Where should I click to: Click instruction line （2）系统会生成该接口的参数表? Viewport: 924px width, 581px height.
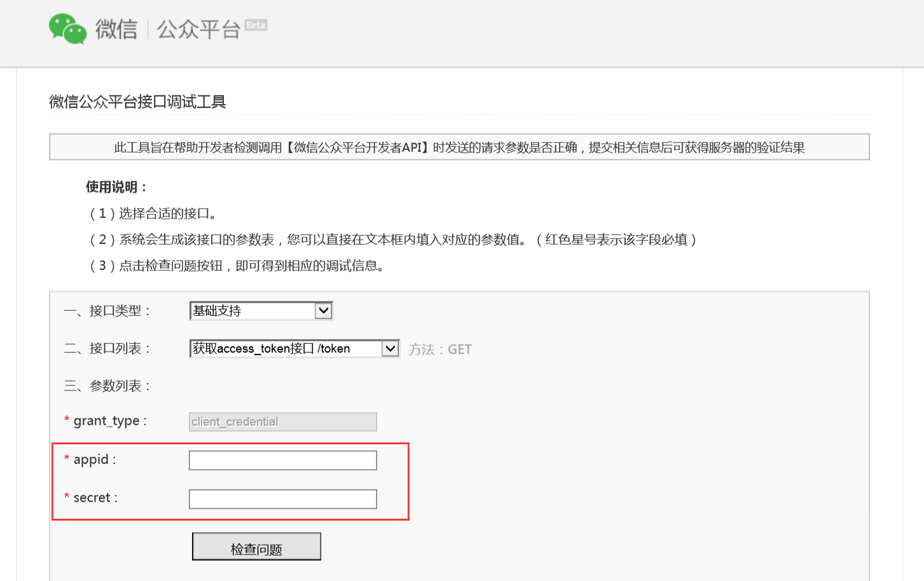point(392,240)
